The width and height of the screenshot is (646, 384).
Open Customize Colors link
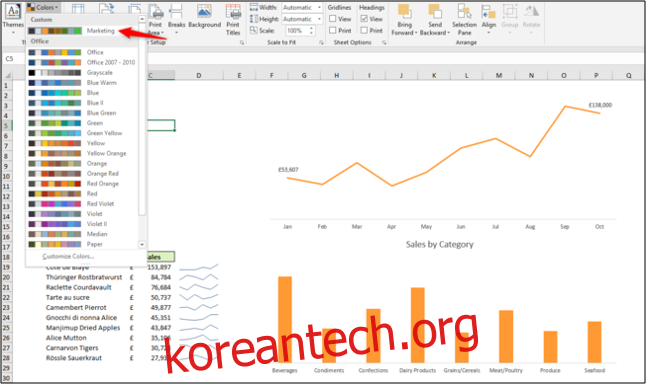point(68,256)
